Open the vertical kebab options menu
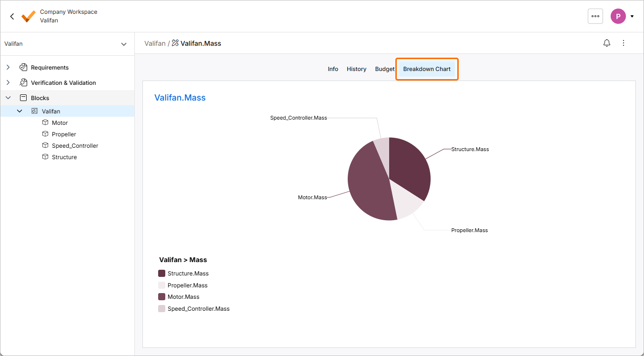 624,43
